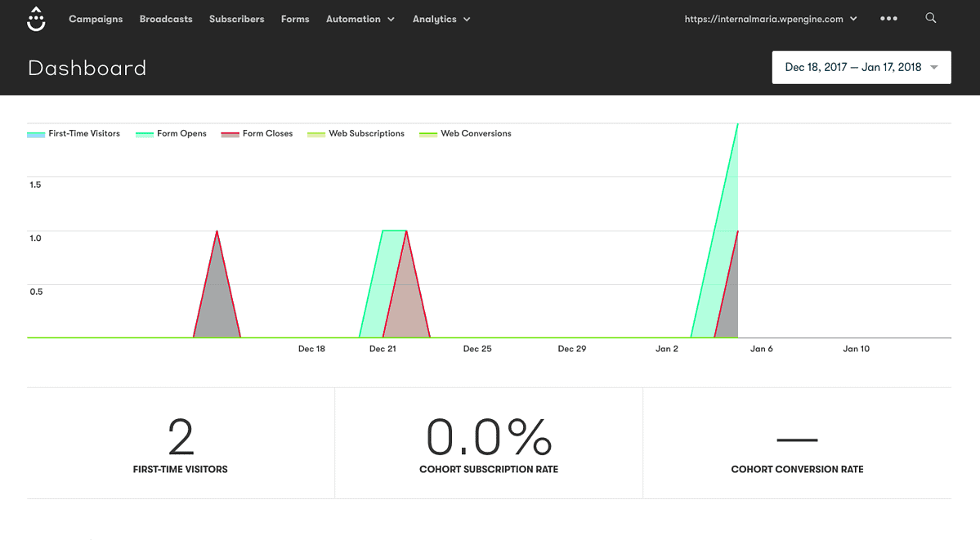Toggle Web Subscriptions legend entry
The height and width of the screenshot is (540, 980).
point(356,133)
